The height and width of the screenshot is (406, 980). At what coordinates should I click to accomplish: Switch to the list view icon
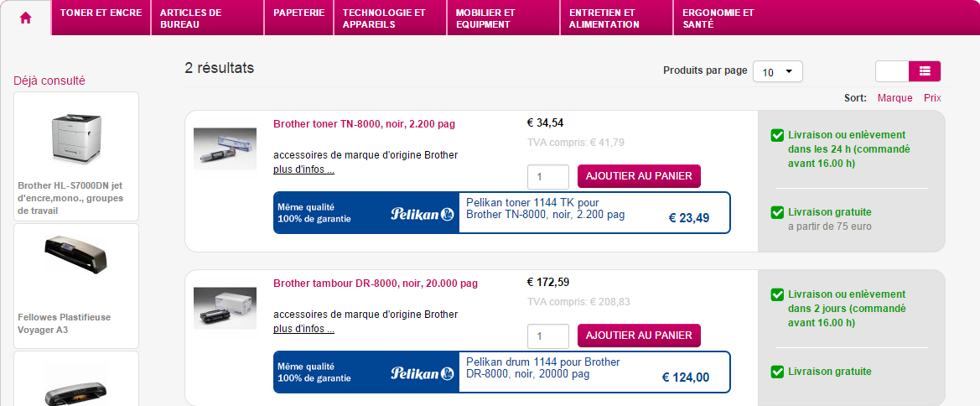[x=925, y=71]
